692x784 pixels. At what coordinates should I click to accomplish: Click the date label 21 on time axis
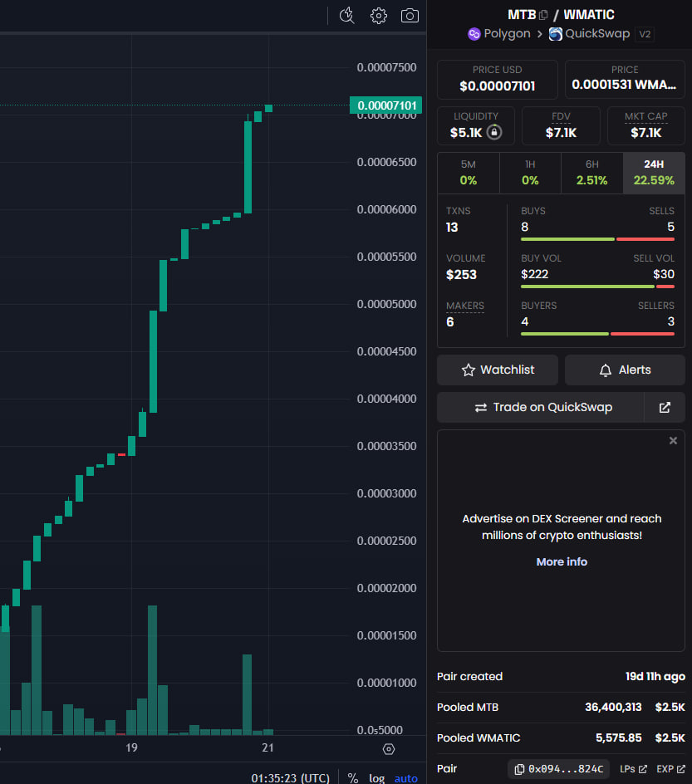268,747
